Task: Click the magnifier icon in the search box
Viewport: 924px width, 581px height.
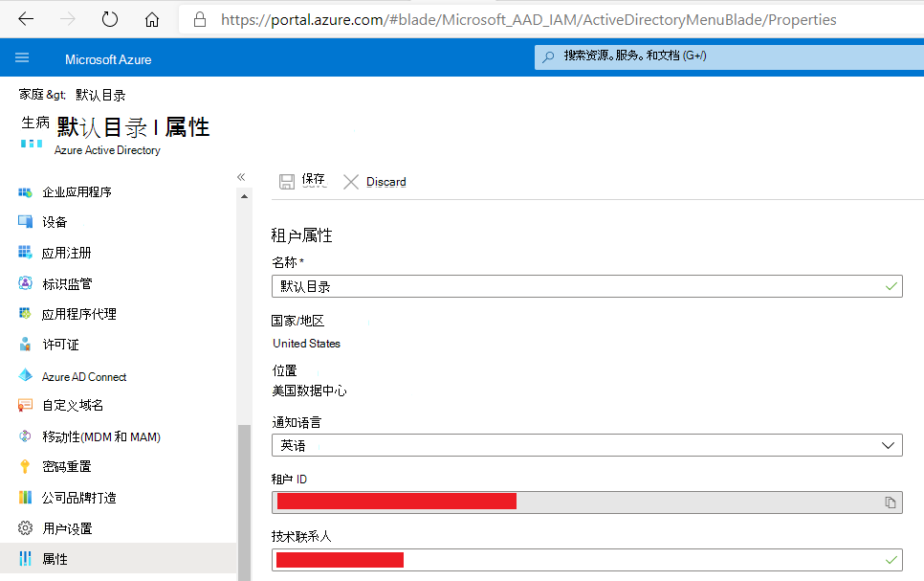Action: 548,56
